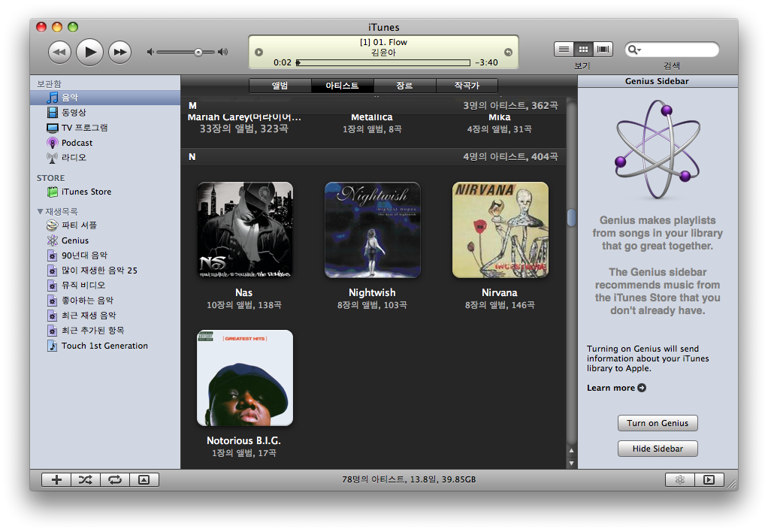The width and height of the screenshot is (768, 532).
Task: Open 라디오 in sidebar
Action: [x=105, y=157]
